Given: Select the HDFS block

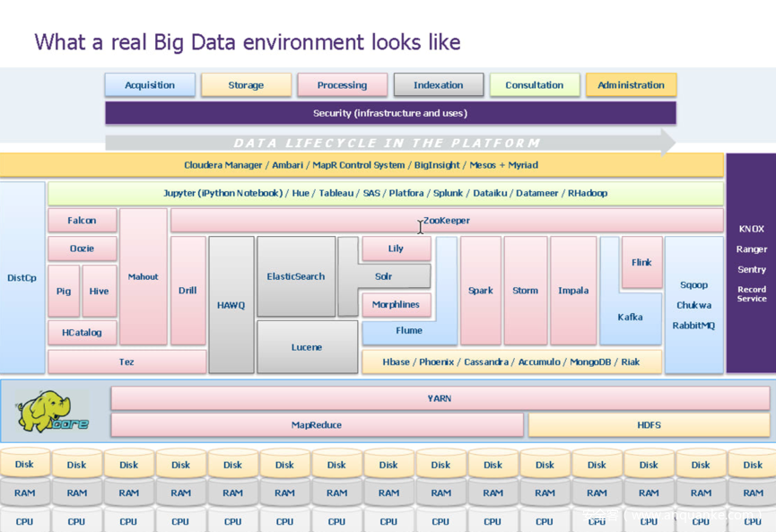Looking at the screenshot, I should [x=649, y=425].
